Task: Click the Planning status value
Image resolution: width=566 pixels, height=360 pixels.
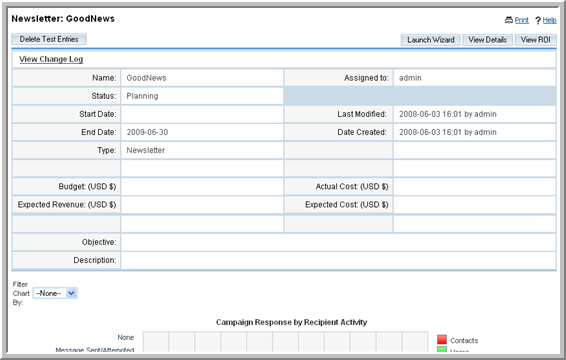Action: pyautogui.click(x=142, y=96)
